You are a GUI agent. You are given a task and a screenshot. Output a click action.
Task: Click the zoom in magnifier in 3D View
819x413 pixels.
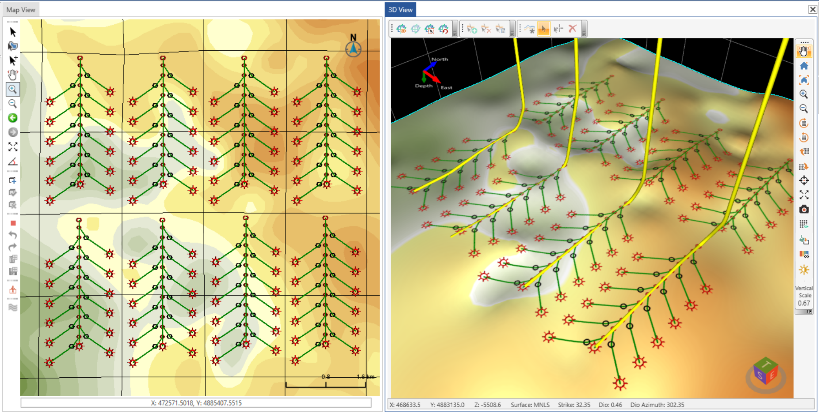click(x=804, y=93)
